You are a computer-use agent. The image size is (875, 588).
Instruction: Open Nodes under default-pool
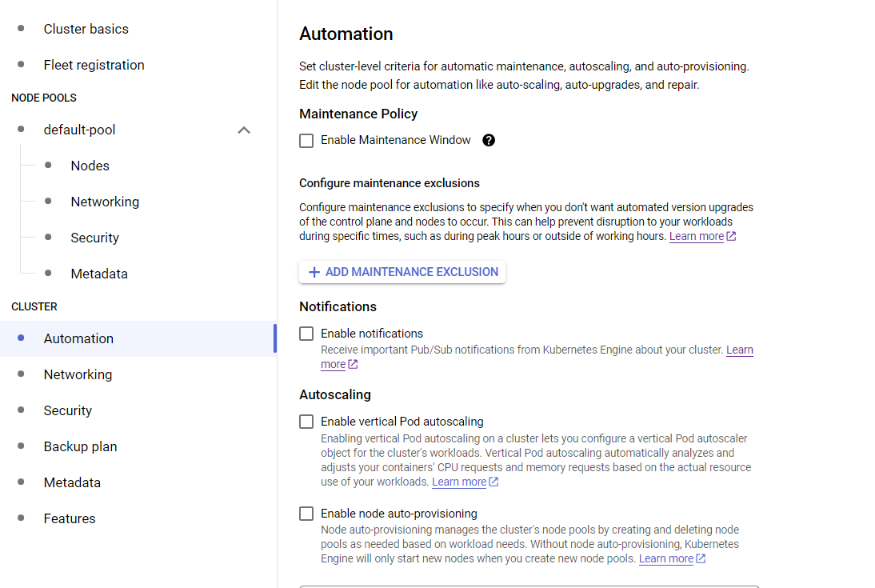[90, 166]
